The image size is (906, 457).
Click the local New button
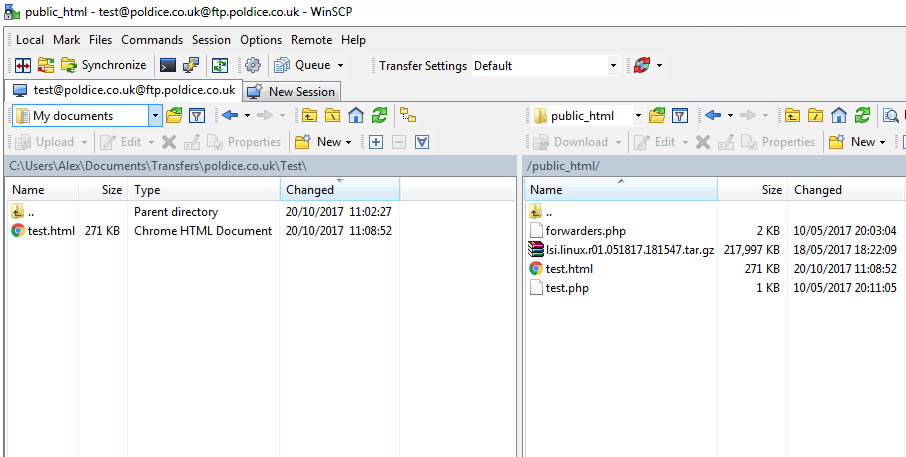point(323,142)
